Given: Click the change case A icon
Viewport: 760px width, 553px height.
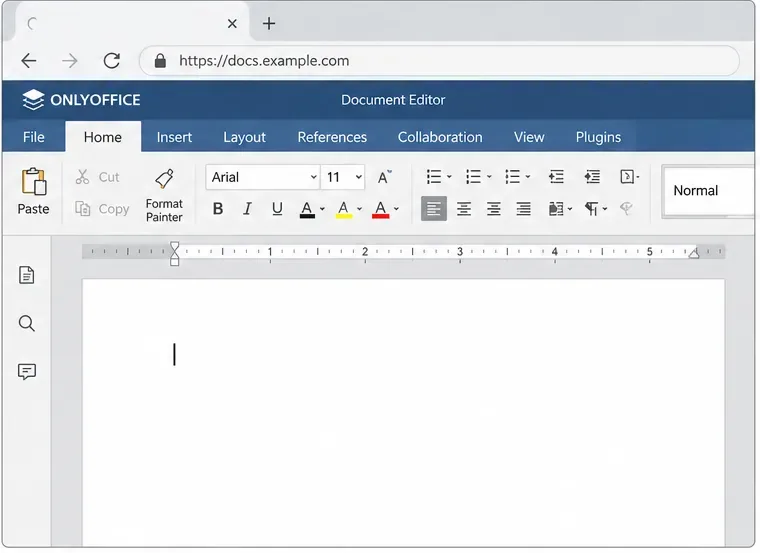Looking at the screenshot, I should pyautogui.click(x=384, y=177).
